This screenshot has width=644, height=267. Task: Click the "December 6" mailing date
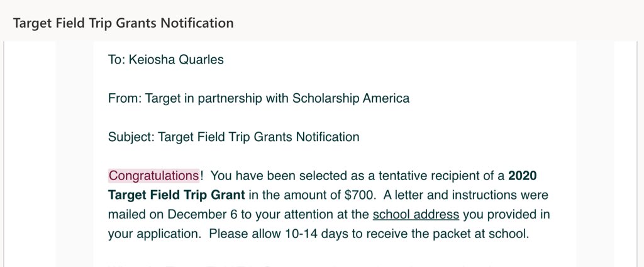point(197,215)
